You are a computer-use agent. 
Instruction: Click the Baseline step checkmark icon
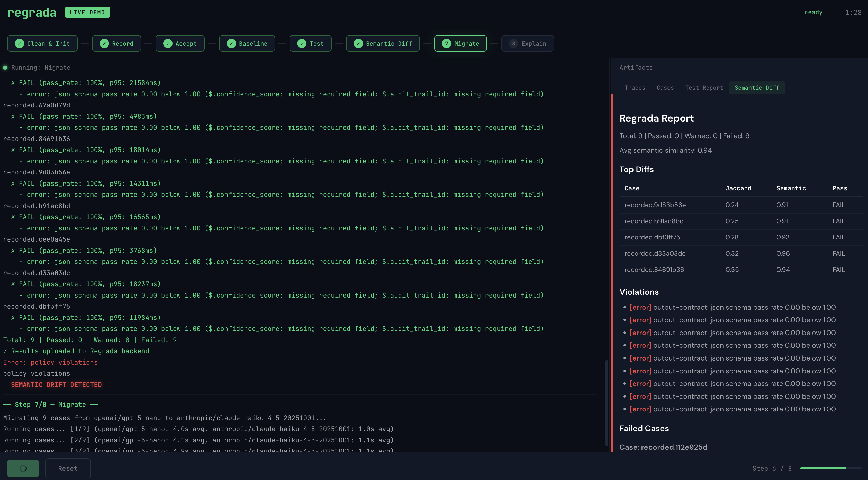coord(231,43)
